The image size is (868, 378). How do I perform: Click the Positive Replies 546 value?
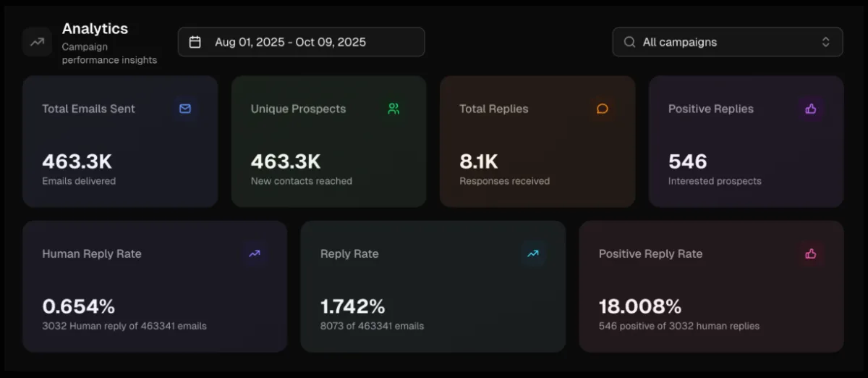point(687,161)
